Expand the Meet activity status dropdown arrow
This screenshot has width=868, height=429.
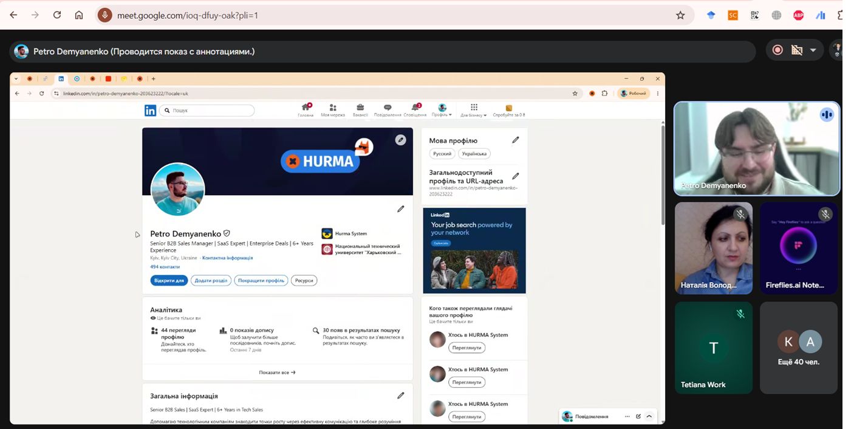pos(813,50)
